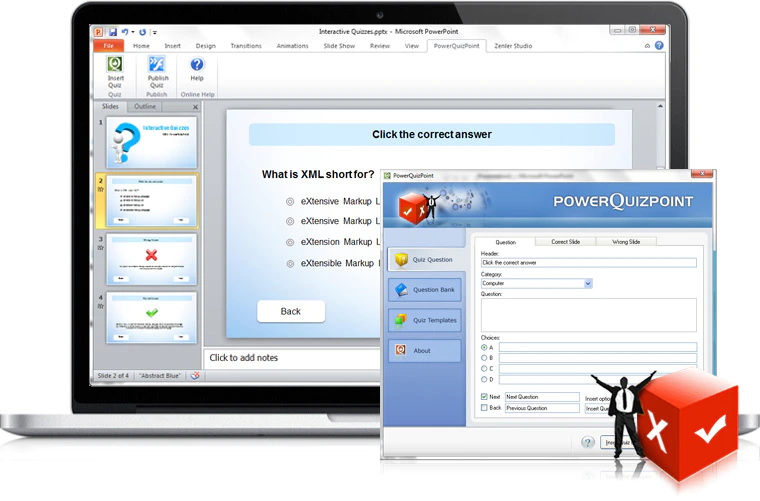
Task: Open Quiz Templates in the sidebar
Action: [425, 320]
